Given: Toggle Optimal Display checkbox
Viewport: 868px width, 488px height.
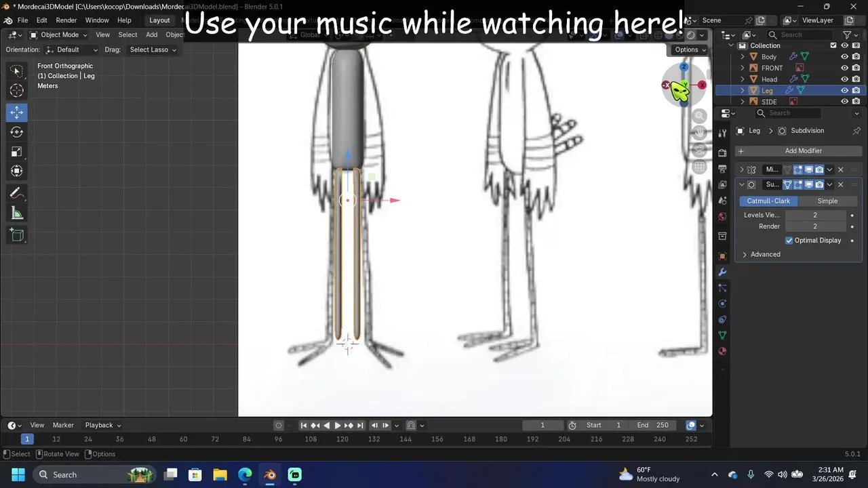Looking at the screenshot, I should click(789, 241).
